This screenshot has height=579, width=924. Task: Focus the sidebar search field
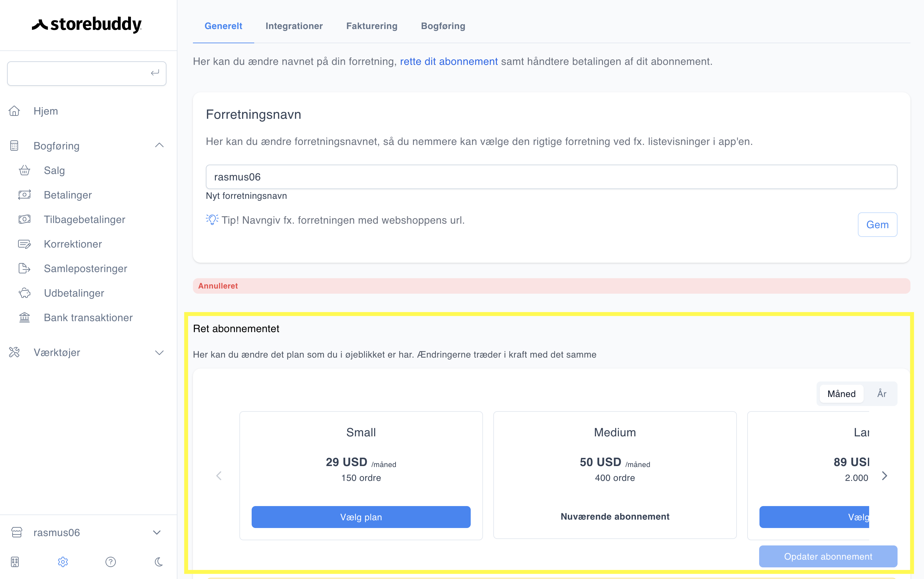[x=86, y=73]
